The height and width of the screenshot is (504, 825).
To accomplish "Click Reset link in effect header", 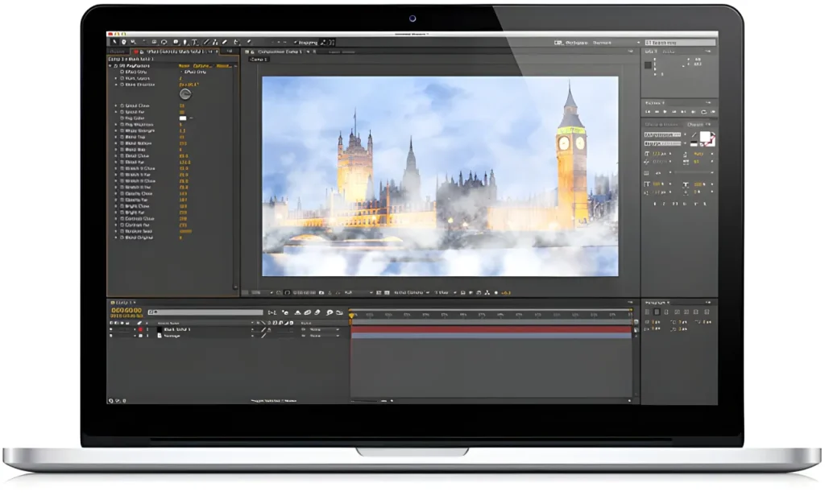I will point(184,66).
